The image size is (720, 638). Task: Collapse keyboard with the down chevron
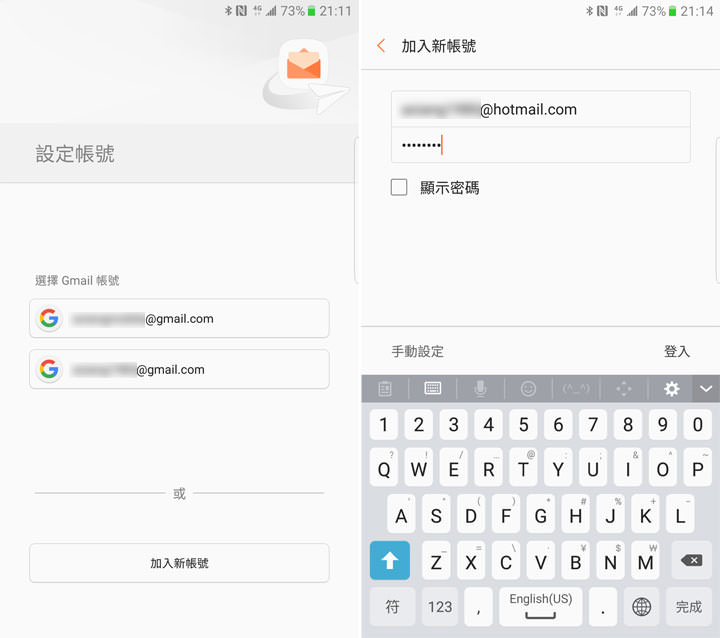tap(706, 388)
